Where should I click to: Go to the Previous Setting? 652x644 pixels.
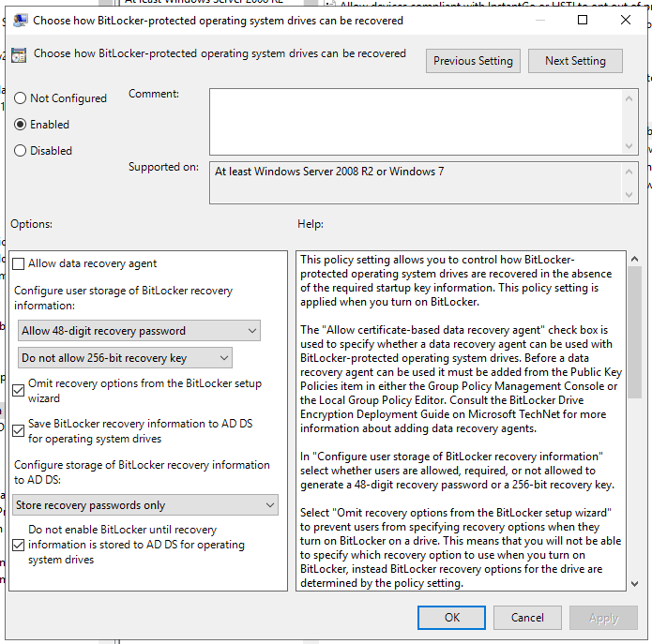pos(473,61)
